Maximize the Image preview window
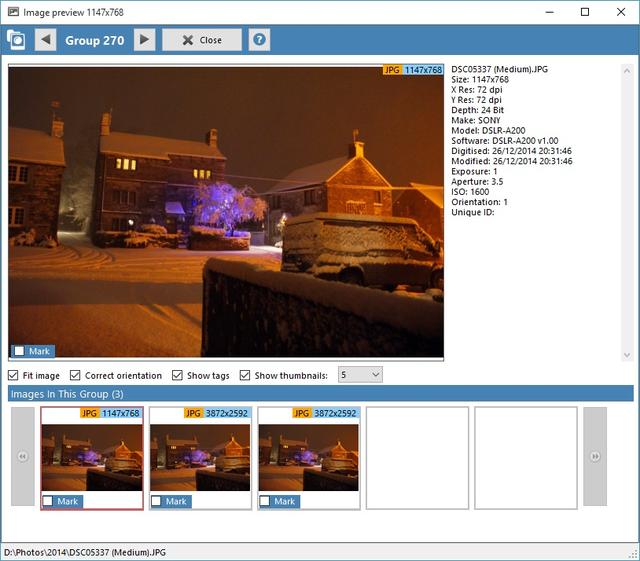The width and height of the screenshot is (640, 561). tap(585, 12)
